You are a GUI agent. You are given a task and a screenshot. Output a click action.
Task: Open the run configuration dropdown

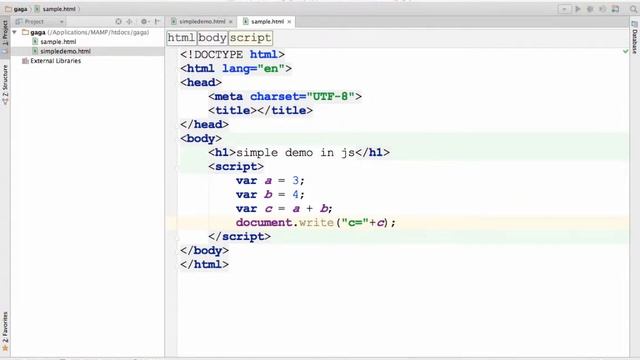point(564,9)
